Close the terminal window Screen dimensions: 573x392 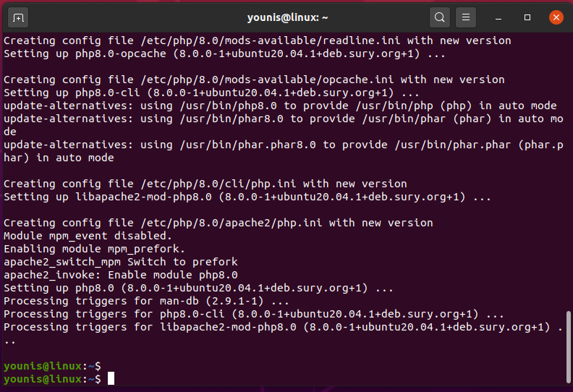click(556, 17)
